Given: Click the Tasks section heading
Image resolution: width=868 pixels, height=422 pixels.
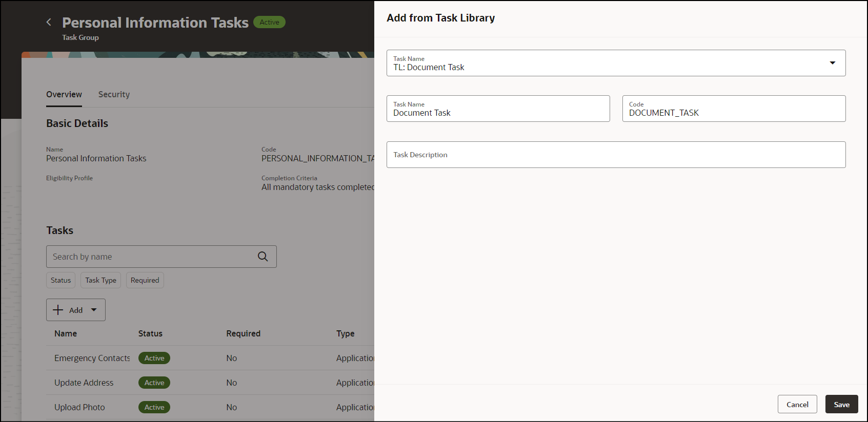Looking at the screenshot, I should pos(60,230).
